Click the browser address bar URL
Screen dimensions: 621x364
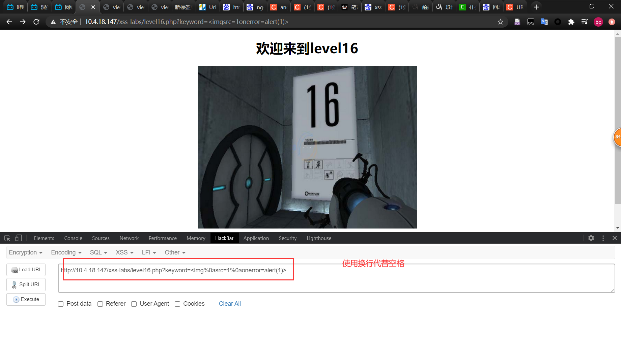tap(187, 22)
